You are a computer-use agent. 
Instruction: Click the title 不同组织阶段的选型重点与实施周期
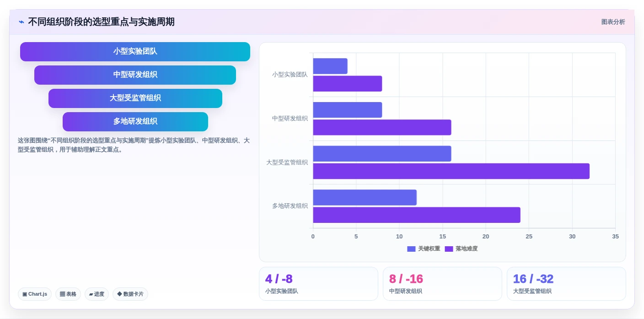[x=101, y=22]
